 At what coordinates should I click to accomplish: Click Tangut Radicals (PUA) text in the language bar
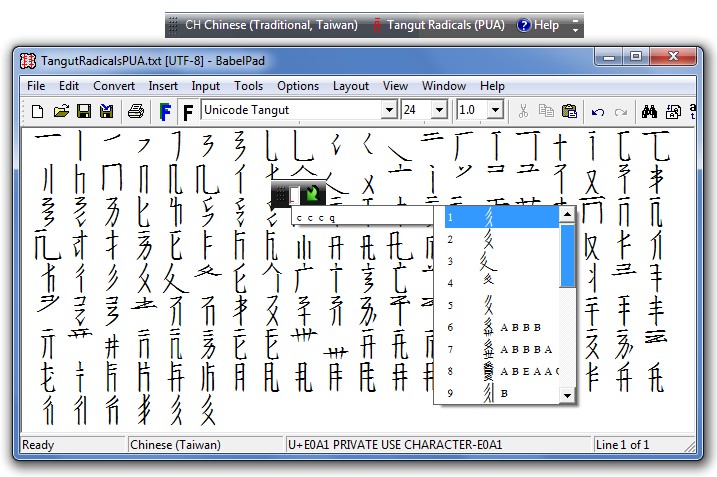pos(446,25)
